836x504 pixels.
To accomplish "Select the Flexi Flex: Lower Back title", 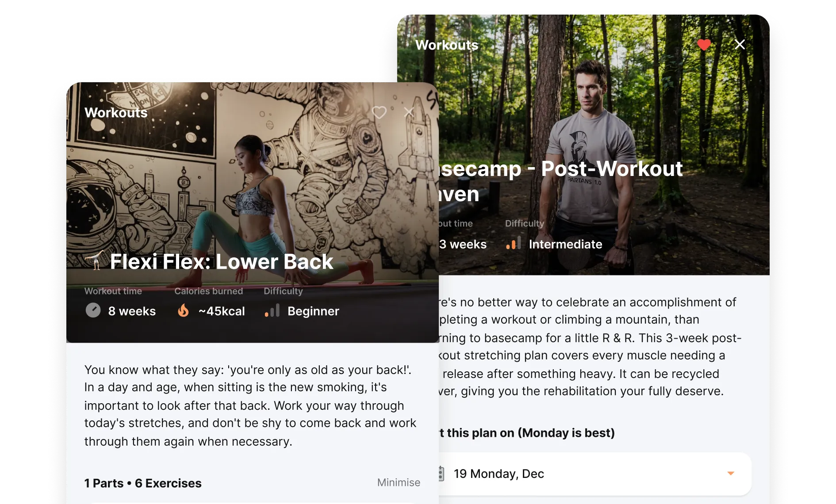I will tap(221, 261).
